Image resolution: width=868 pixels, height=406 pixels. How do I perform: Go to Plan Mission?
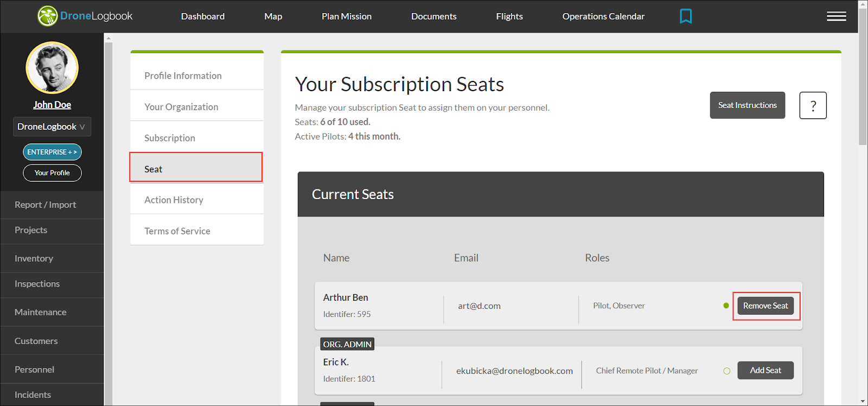pos(347,16)
